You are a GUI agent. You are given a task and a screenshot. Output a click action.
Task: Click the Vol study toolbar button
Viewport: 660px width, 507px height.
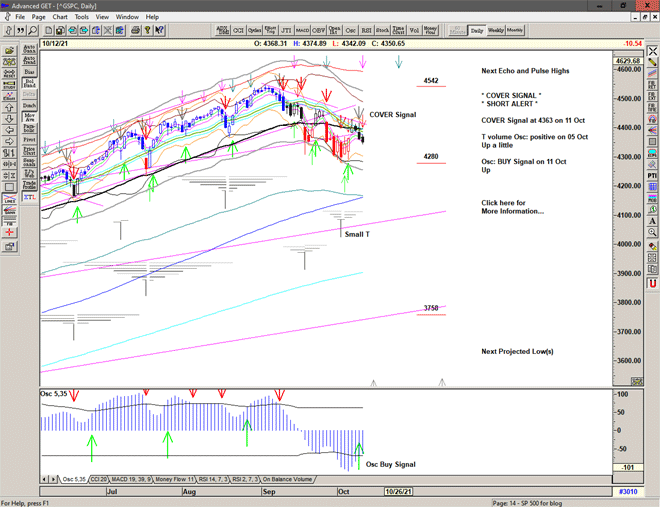point(415,31)
